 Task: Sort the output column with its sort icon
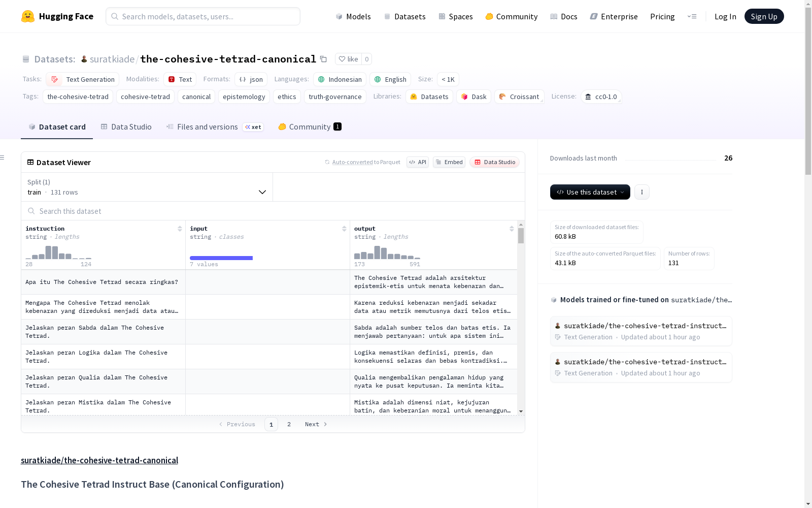[x=512, y=229]
